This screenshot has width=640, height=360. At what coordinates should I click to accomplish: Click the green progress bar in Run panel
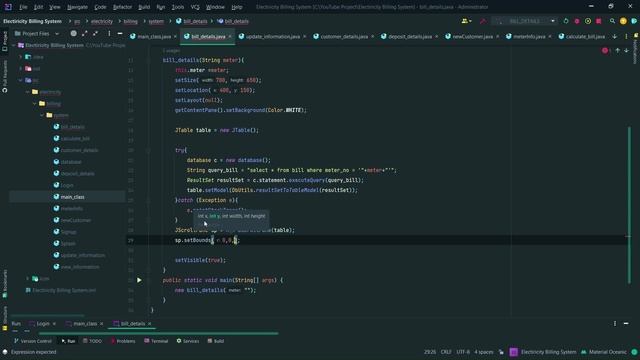point(159,333)
